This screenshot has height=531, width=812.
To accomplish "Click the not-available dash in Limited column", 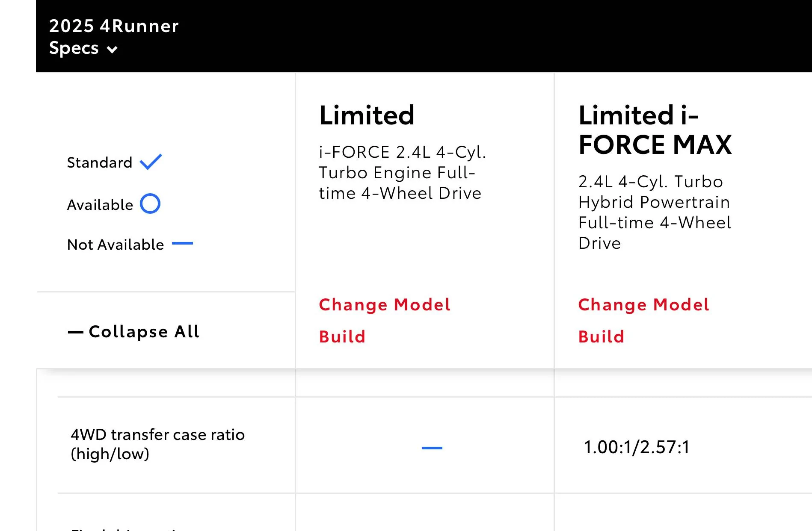I will [x=432, y=448].
